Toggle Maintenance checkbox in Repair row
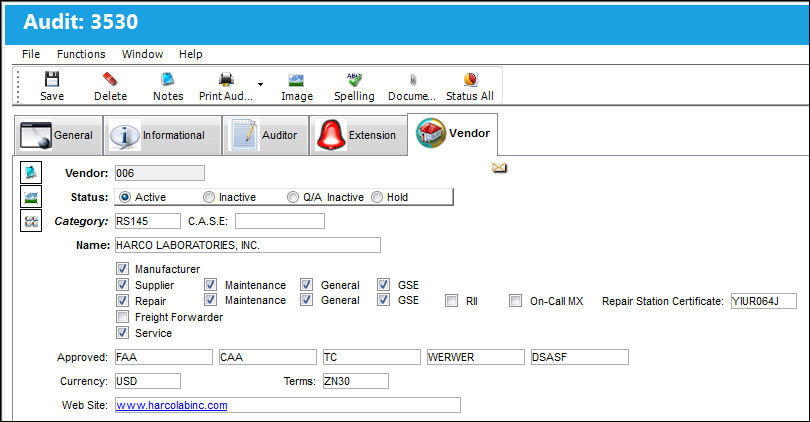The image size is (810, 422). pyautogui.click(x=210, y=300)
